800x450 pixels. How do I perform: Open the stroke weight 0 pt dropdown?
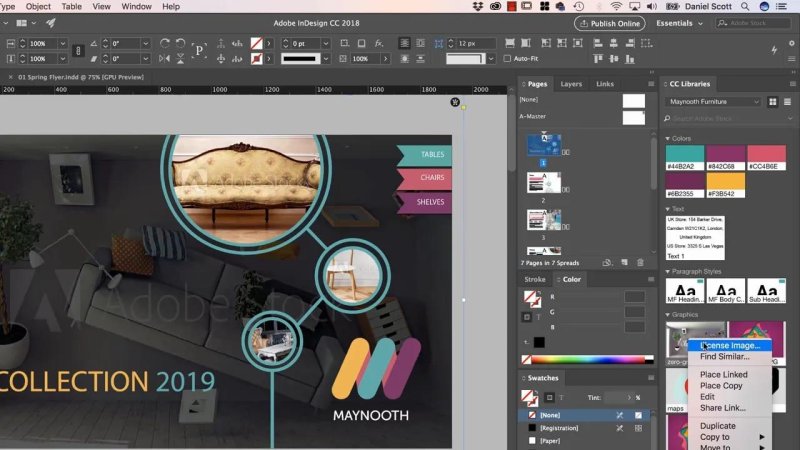coord(326,43)
